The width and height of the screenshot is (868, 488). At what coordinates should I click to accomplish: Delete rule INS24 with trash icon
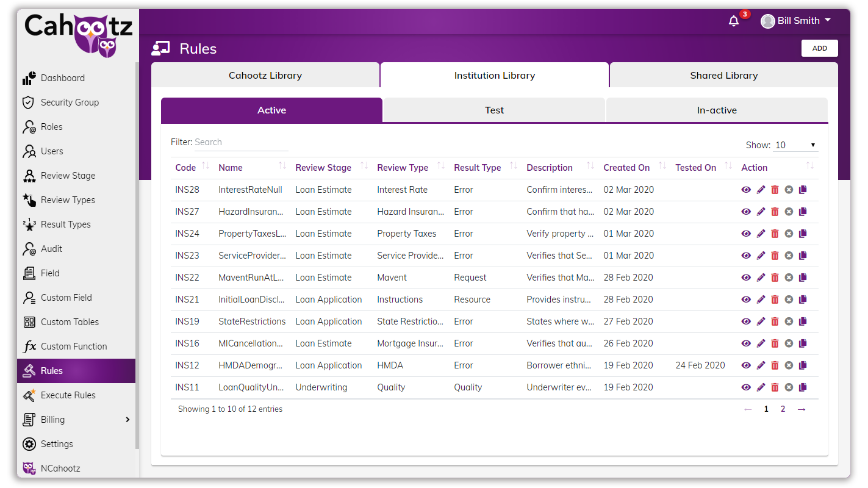[x=775, y=234]
